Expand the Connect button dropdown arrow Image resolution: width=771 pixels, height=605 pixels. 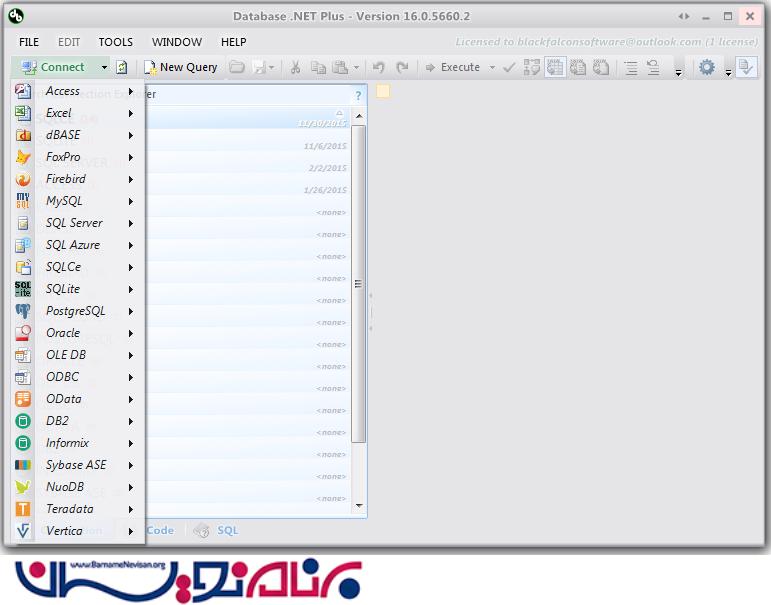[x=104, y=67]
